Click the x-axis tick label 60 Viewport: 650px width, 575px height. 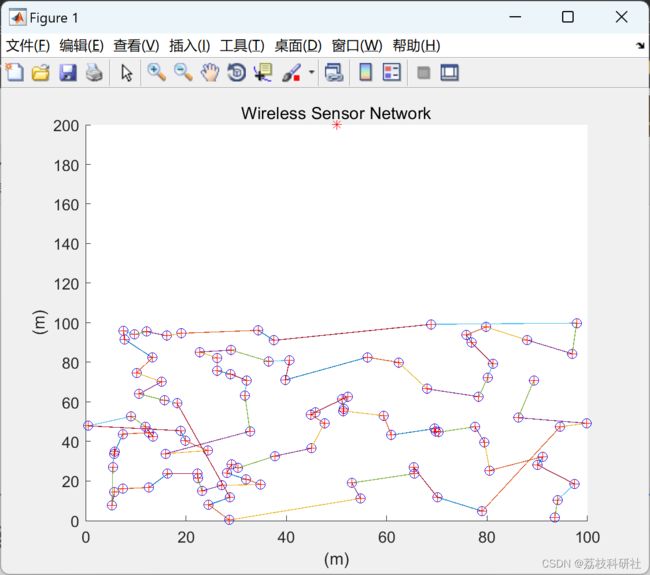(x=386, y=538)
